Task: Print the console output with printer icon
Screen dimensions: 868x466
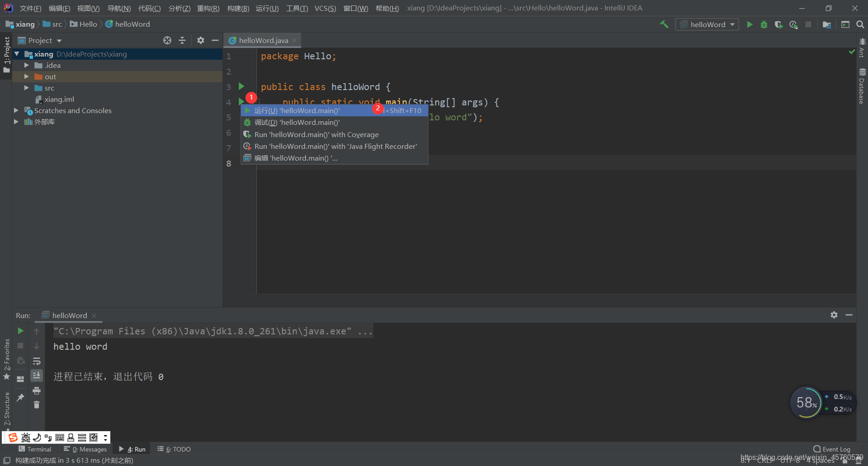Action: pyautogui.click(x=37, y=390)
